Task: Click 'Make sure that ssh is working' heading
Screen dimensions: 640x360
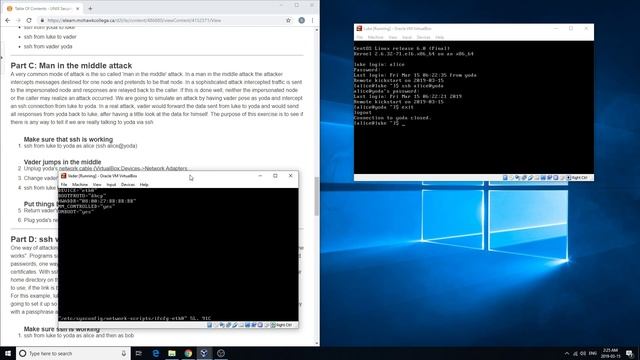Action: (x=68, y=139)
